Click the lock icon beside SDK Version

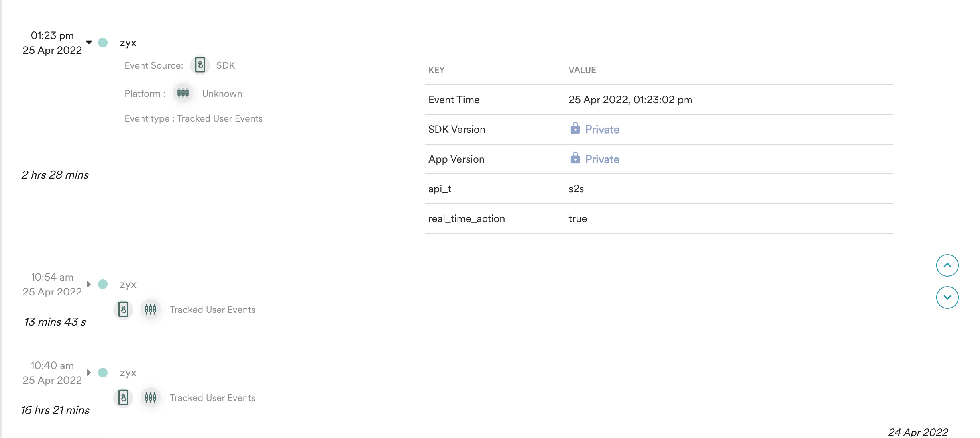click(575, 129)
